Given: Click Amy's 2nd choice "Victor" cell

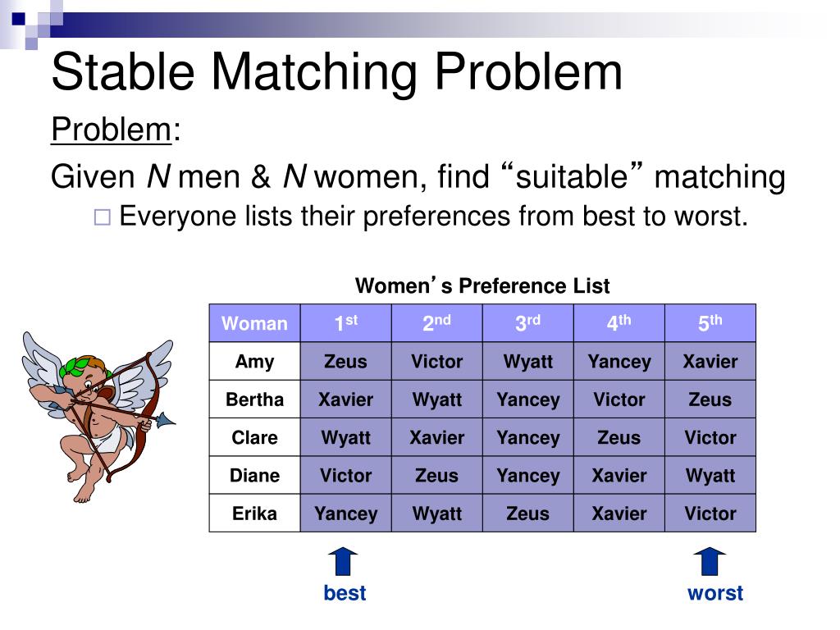Looking at the screenshot, I should click(436, 362).
